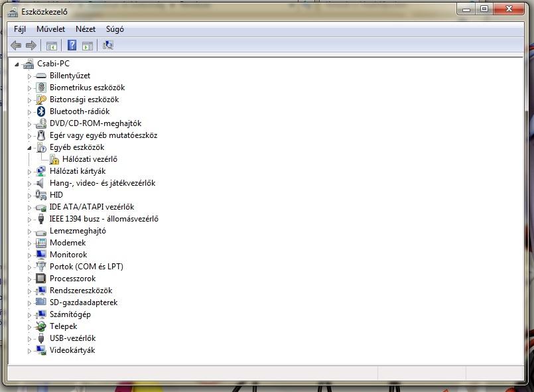534x392 pixels.
Task: Expand the SD-gazdaadapterek category
Action: (29, 303)
